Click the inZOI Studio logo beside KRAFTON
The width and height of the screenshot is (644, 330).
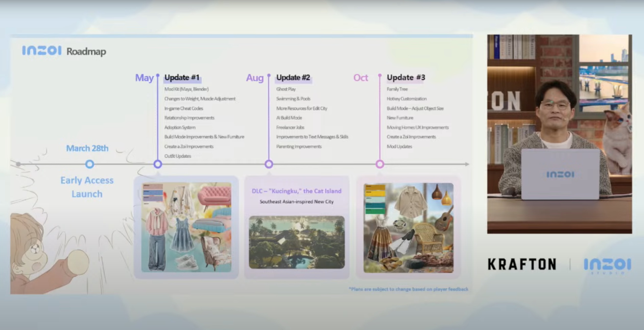(x=607, y=266)
